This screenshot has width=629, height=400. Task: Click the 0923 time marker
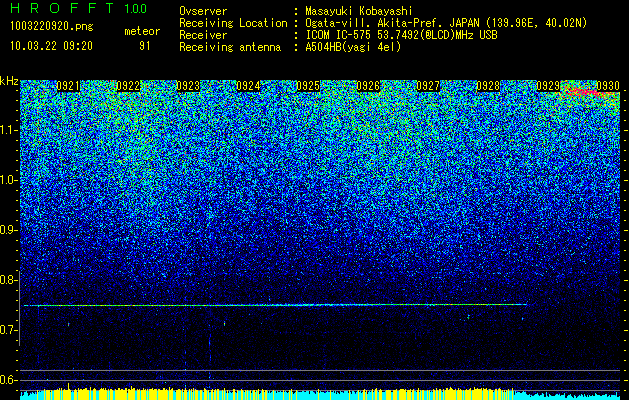click(188, 86)
